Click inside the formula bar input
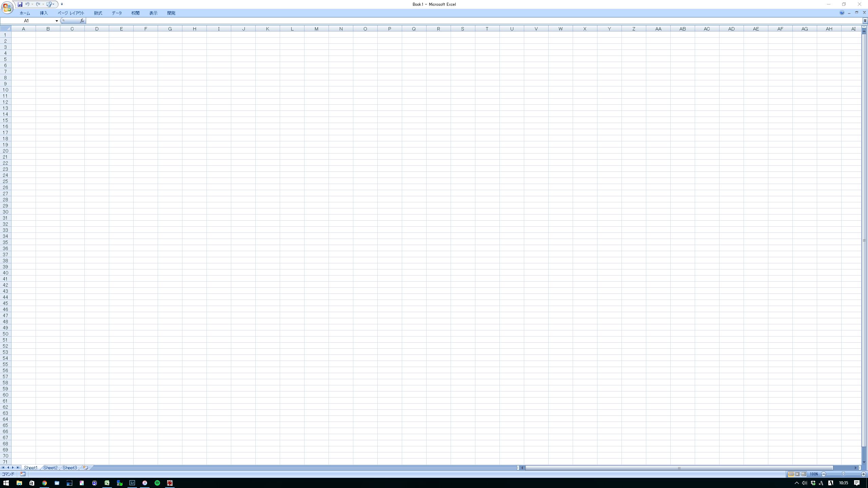The height and width of the screenshot is (488, 868). click(x=474, y=21)
